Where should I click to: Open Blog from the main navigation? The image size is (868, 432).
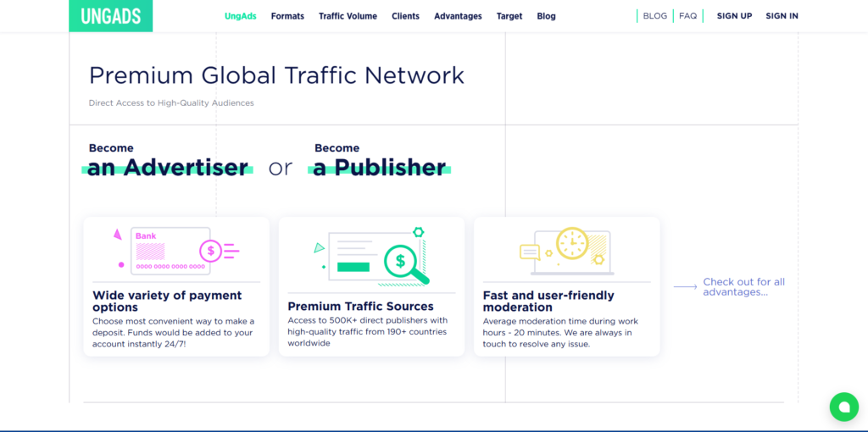point(546,16)
